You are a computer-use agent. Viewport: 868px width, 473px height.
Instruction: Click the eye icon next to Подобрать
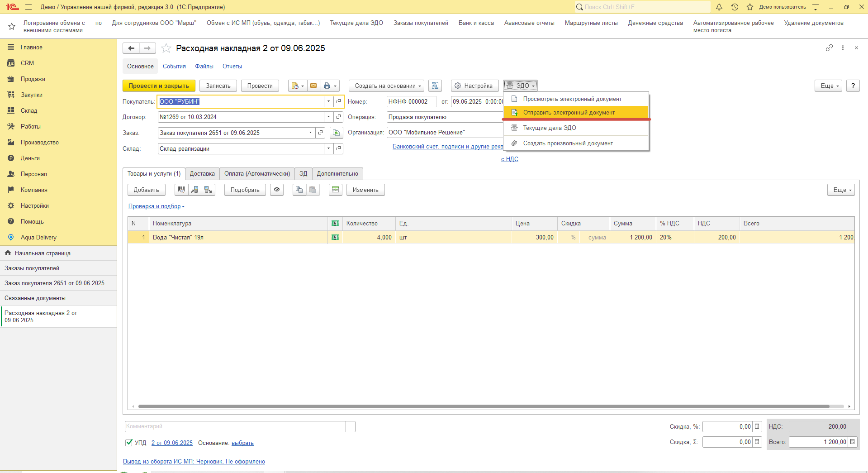[277, 190]
